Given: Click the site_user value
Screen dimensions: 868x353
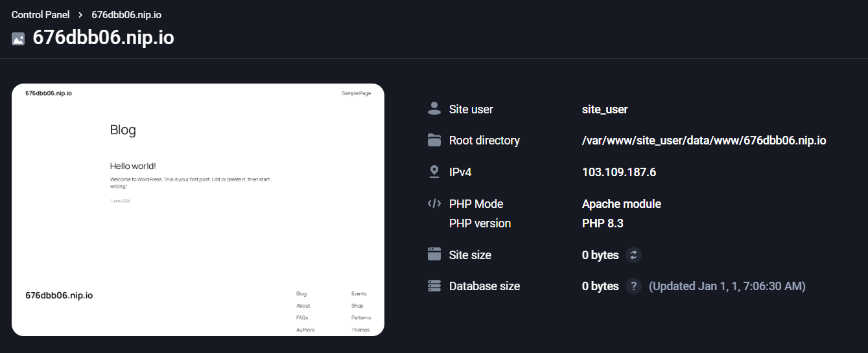Looking at the screenshot, I should coord(605,109).
